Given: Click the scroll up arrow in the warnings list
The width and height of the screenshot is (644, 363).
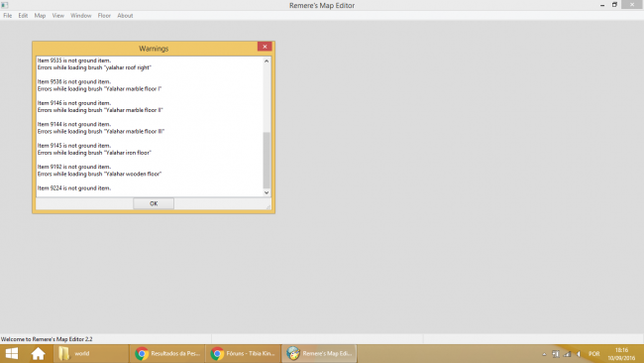Looking at the screenshot, I should coord(267,60).
